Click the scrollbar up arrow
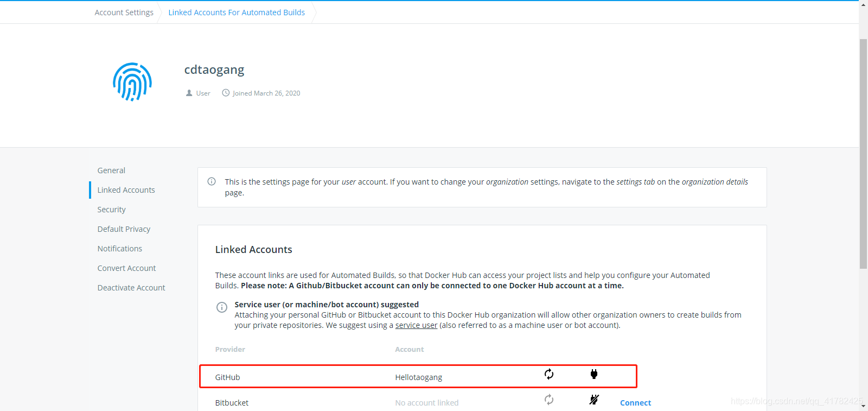868x411 pixels. [x=863, y=4]
